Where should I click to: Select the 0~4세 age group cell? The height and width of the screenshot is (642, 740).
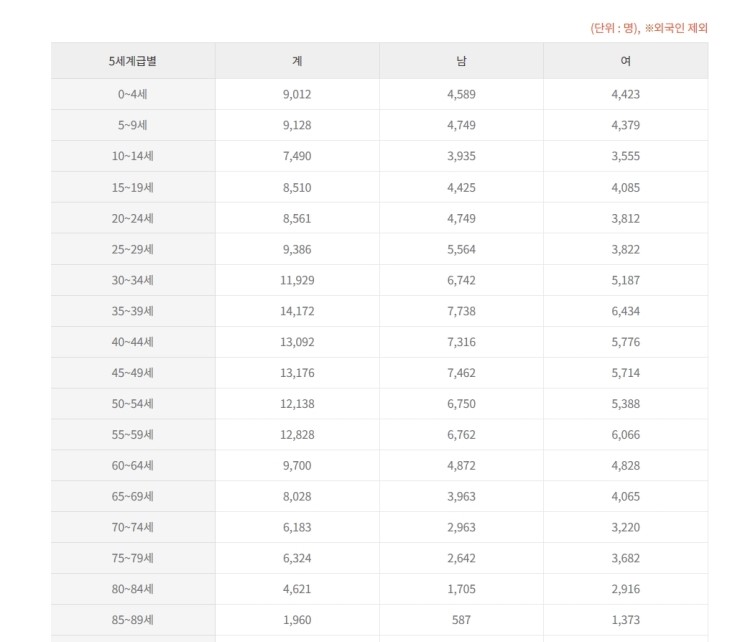point(133,94)
